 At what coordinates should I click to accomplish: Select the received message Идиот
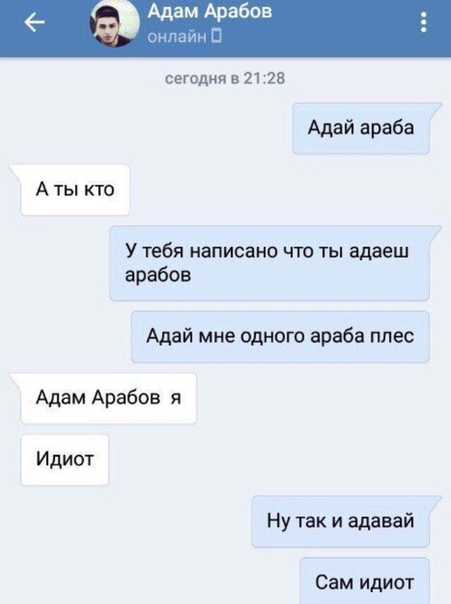(x=65, y=459)
